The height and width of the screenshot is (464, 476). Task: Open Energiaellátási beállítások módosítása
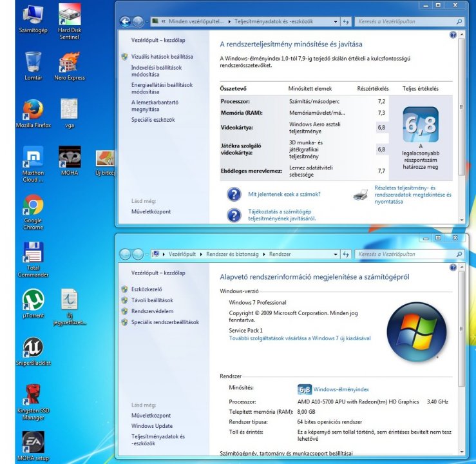pyautogui.click(x=162, y=88)
